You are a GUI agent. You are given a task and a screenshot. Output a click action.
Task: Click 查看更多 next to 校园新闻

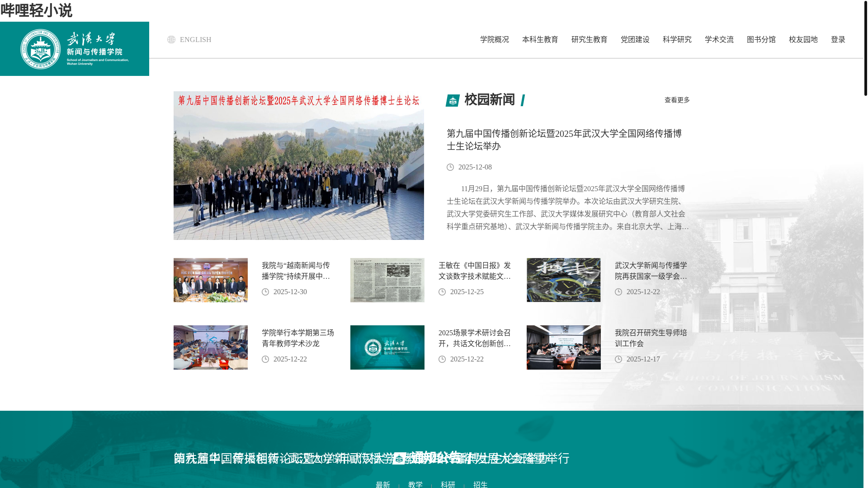coord(677,100)
